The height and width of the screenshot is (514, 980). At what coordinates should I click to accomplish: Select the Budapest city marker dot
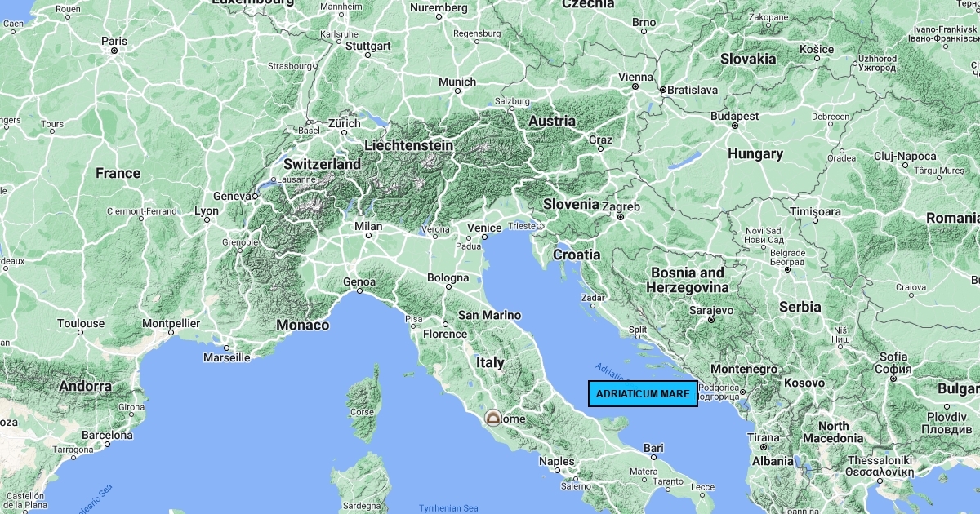(734, 126)
